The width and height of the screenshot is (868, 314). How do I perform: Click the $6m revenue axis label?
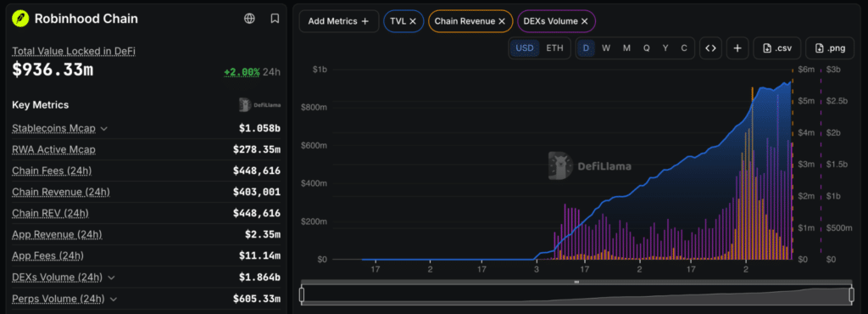[x=806, y=70]
